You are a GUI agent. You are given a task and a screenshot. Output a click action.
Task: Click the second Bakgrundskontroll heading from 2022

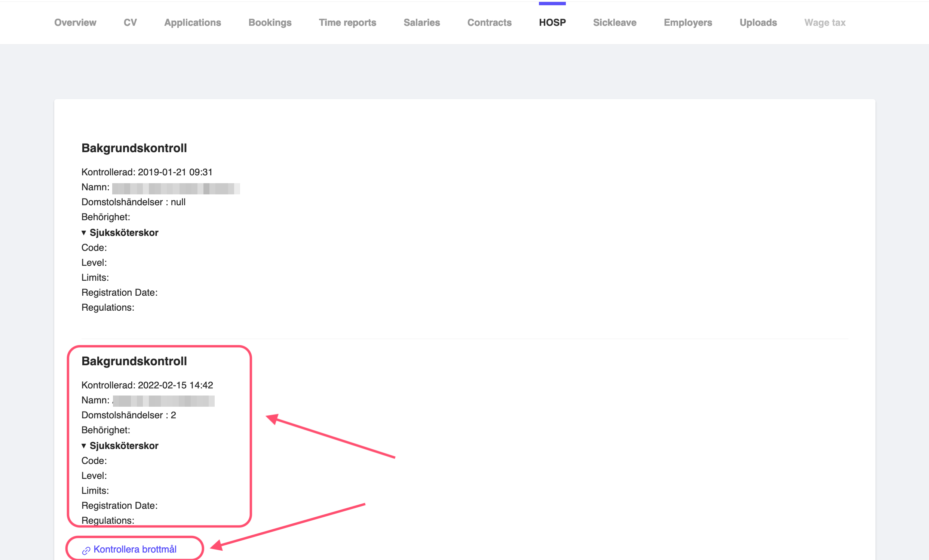click(134, 361)
